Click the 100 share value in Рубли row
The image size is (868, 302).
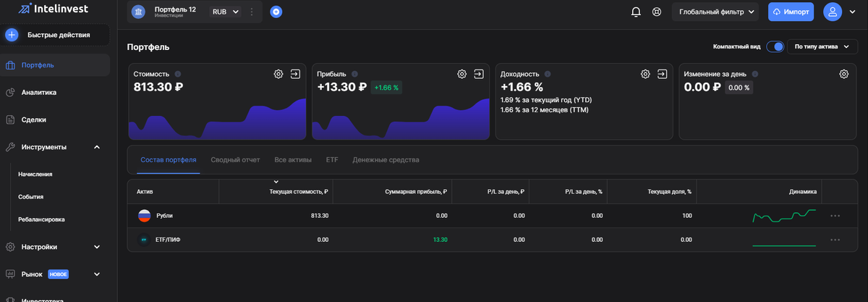click(686, 216)
